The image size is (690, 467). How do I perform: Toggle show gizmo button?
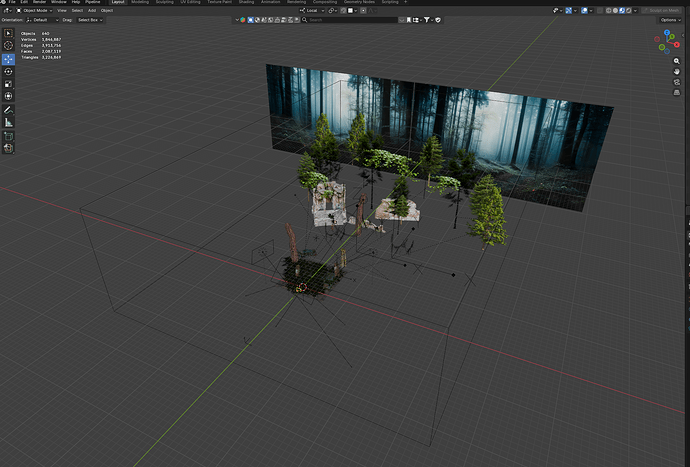tap(569, 11)
